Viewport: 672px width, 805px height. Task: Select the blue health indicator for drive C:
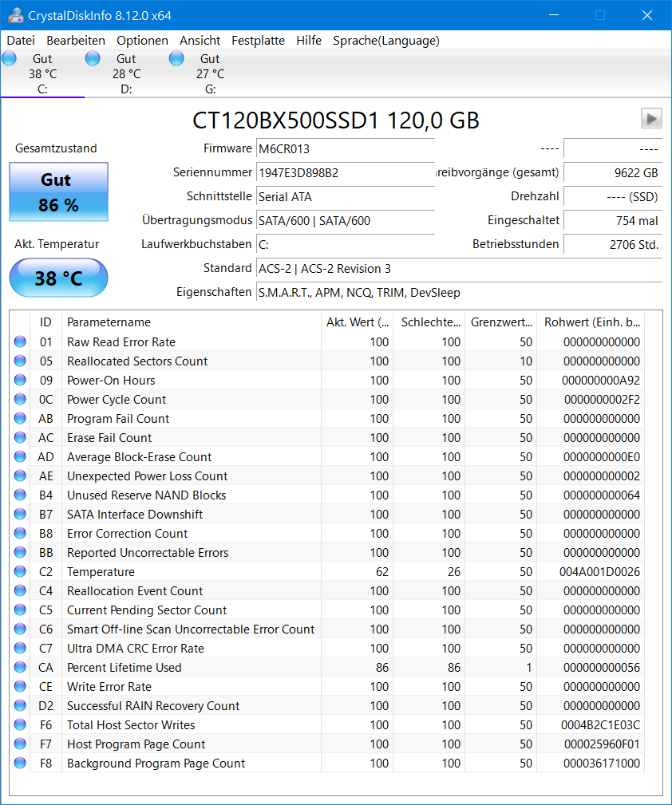(x=9, y=57)
